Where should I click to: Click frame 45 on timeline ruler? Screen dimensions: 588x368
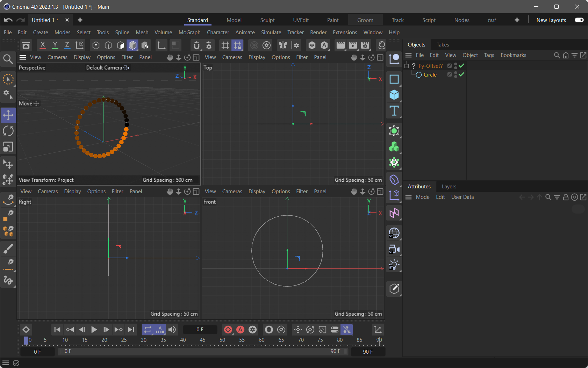[x=202, y=340]
